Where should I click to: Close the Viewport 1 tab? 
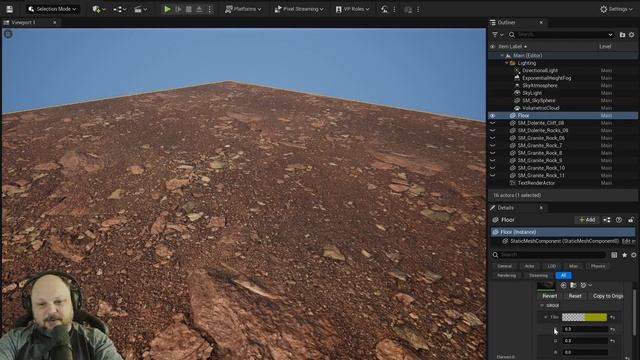click(55, 22)
